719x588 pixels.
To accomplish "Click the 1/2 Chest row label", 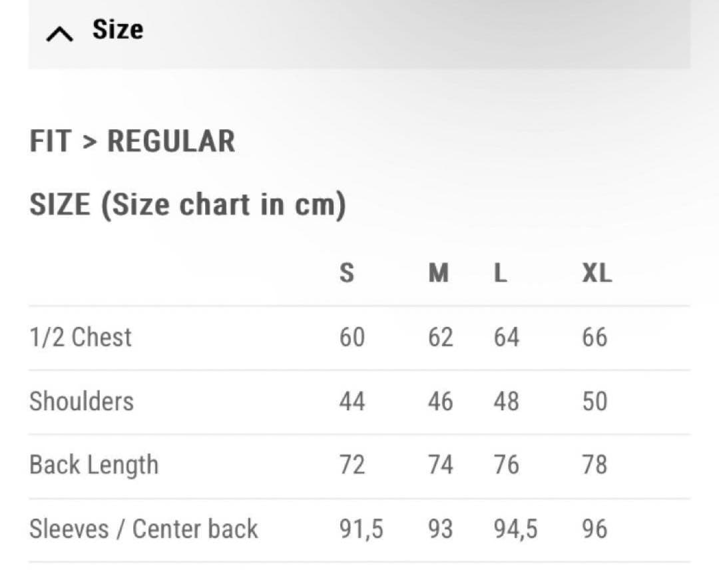I will [81, 337].
